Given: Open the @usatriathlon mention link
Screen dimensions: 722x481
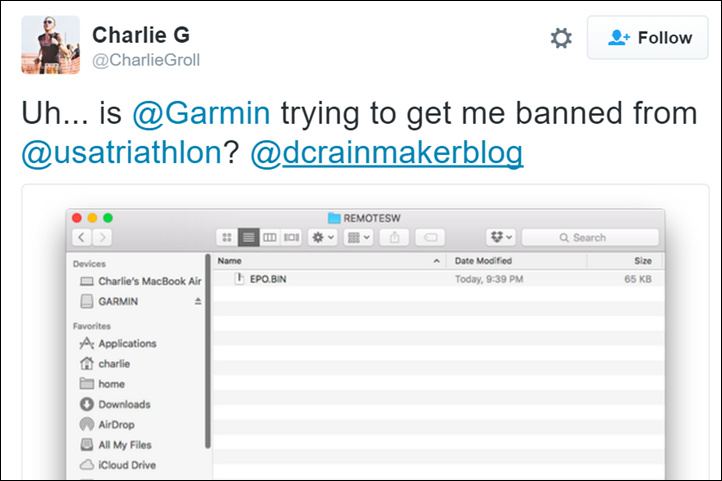Looking at the screenshot, I should tap(122, 153).
